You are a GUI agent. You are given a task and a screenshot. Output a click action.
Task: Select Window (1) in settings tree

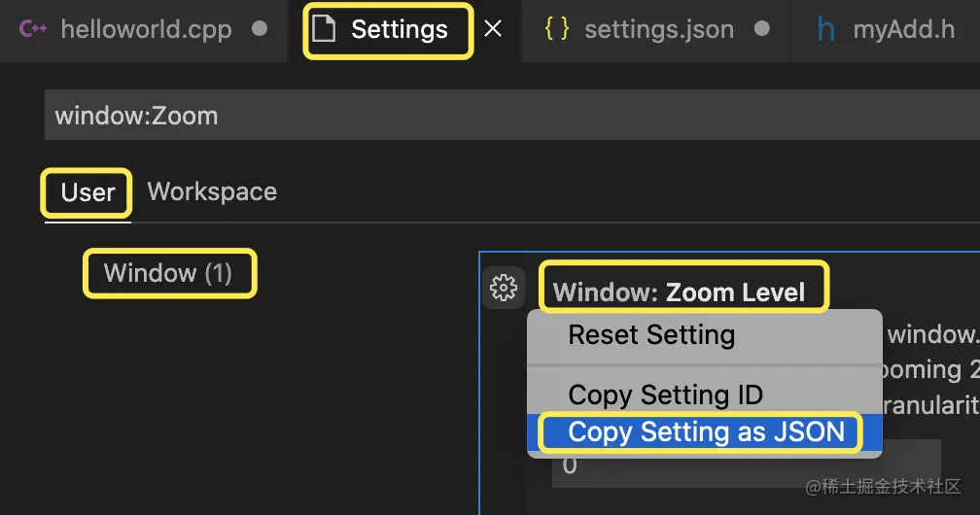tap(168, 273)
